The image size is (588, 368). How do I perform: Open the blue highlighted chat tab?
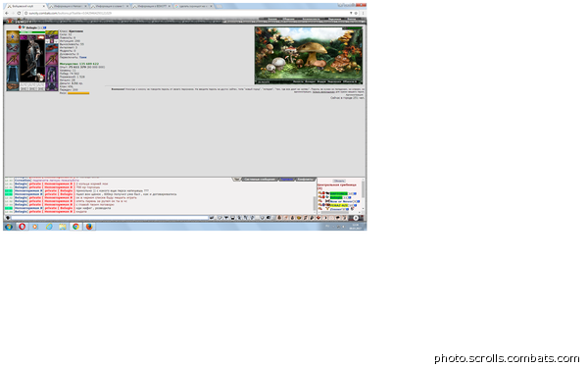coord(287,180)
